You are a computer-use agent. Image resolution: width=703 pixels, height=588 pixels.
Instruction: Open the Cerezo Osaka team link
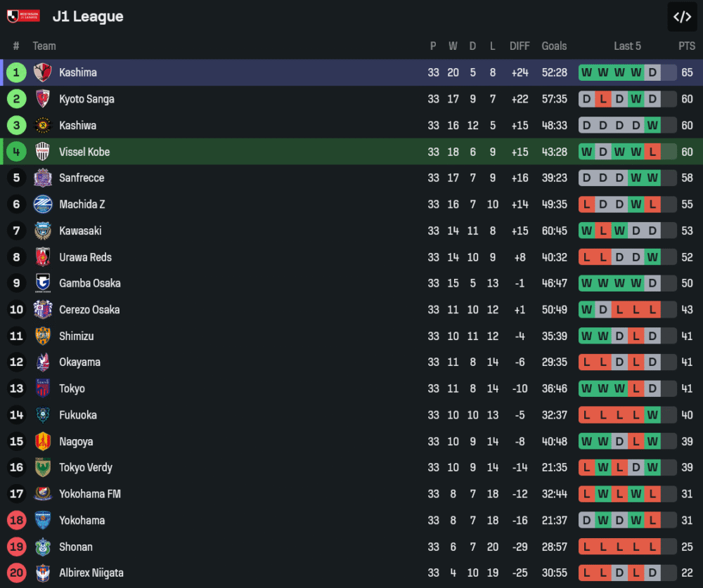click(89, 310)
